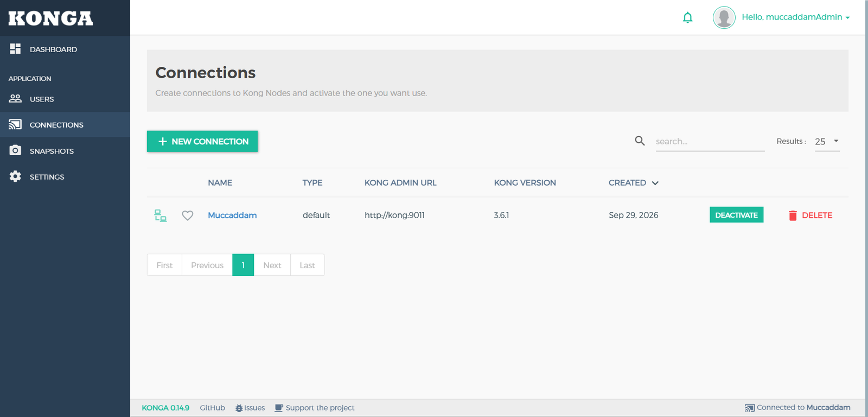Click the user avatar picture
The width and height of the screenshot is (868, 417).
point(724,17)
